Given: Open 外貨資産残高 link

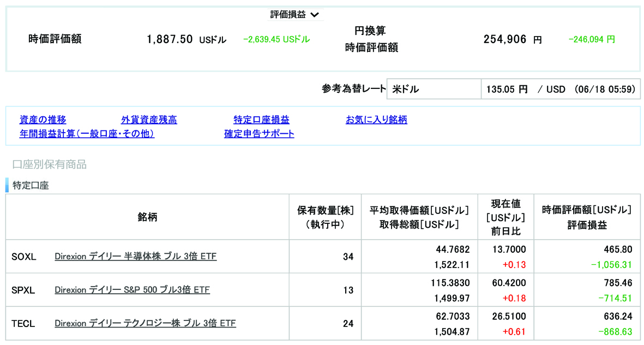Looking at the screenshot, I should pos(149,120).
